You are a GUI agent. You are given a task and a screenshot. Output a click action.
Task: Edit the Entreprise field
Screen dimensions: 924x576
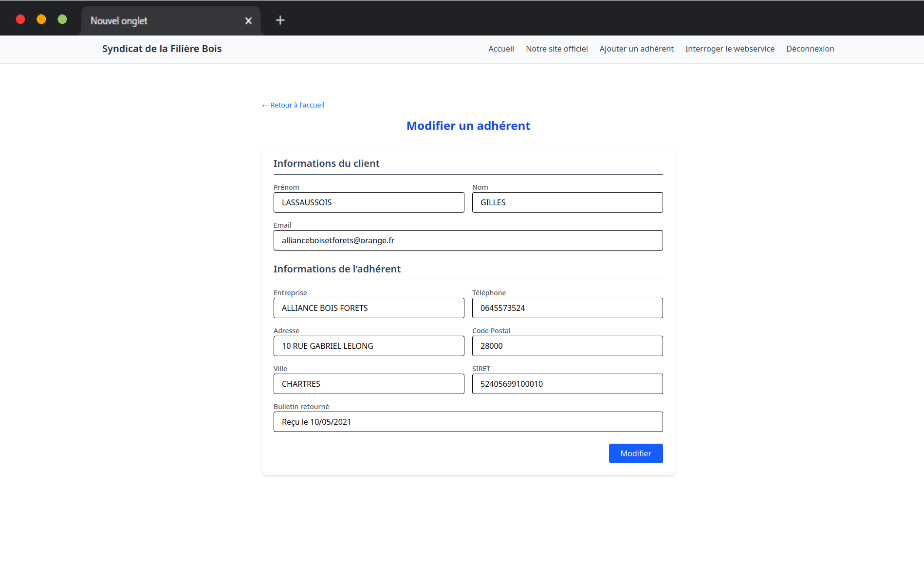[369, 308]
